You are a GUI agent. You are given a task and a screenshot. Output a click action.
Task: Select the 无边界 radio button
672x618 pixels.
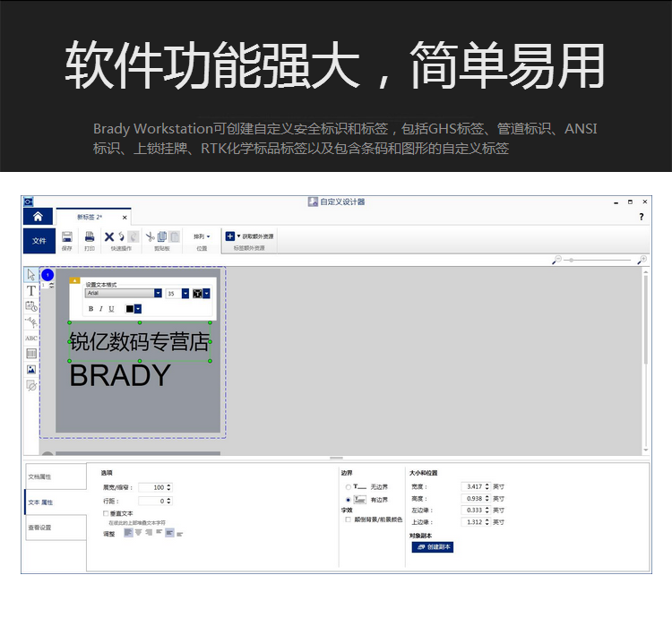coord(348,487)
